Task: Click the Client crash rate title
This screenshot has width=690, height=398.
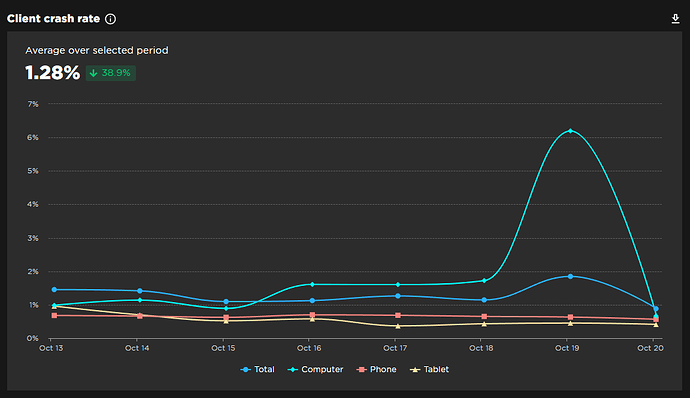Action: pos(53,18)
